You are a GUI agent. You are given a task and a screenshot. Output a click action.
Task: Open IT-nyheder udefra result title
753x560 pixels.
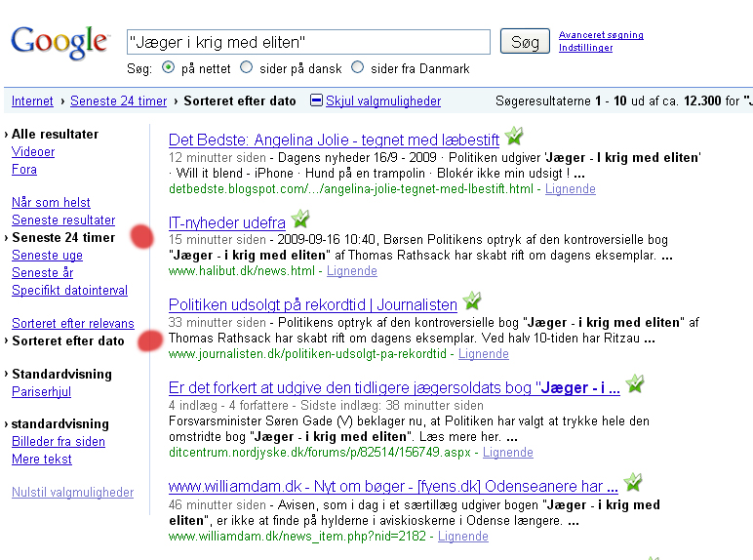(x=227, y=222)
